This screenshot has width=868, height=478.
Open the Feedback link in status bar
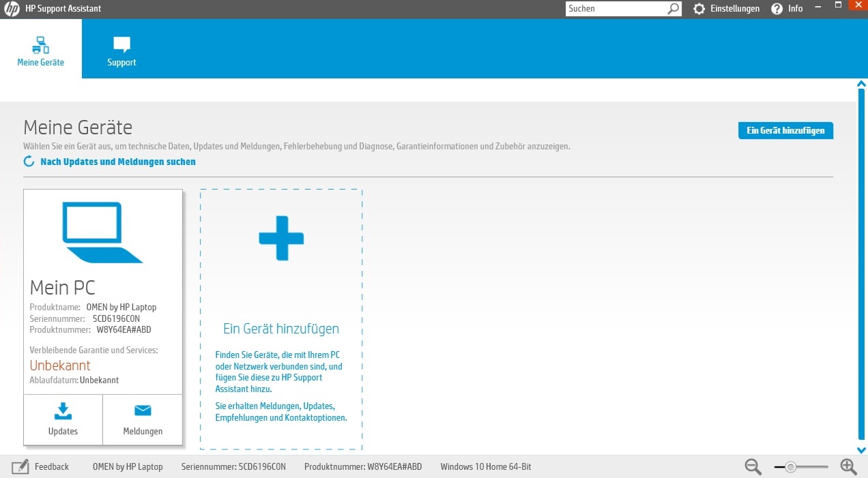tap(52, 467)
